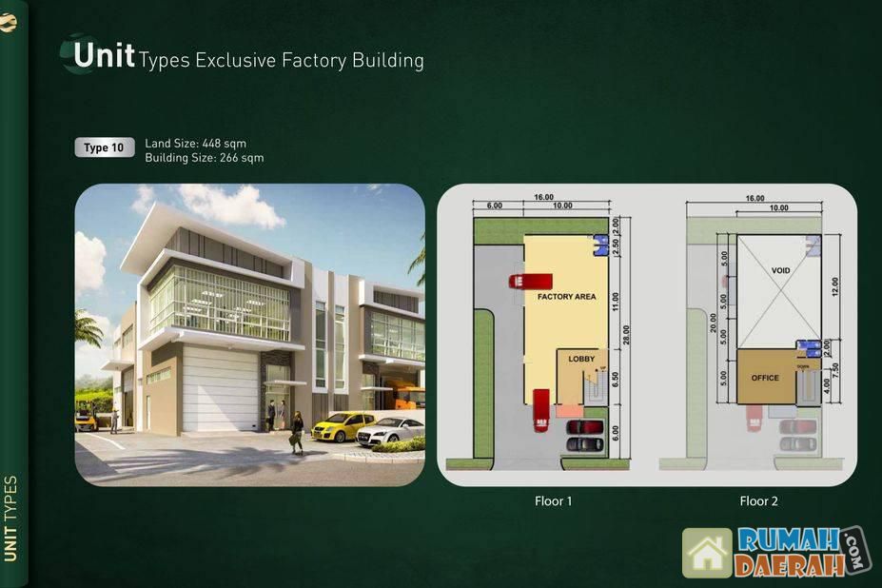Click the Building Size 266 sqm text

pyautogui.click(x=204, y=158)
